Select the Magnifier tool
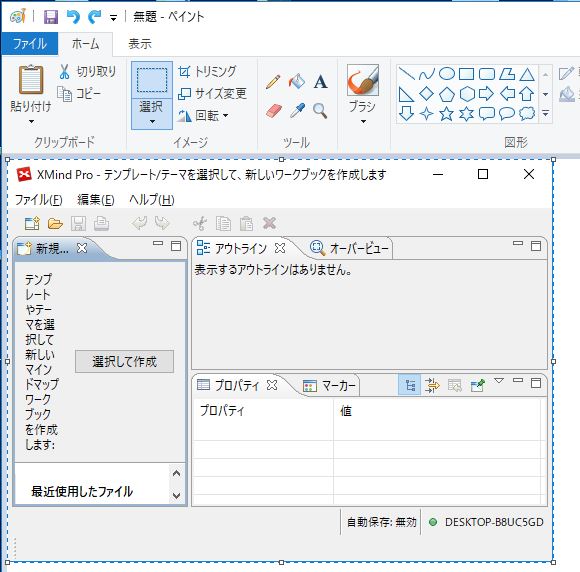Viewport: 580px width, 572px height. [320, 111]
